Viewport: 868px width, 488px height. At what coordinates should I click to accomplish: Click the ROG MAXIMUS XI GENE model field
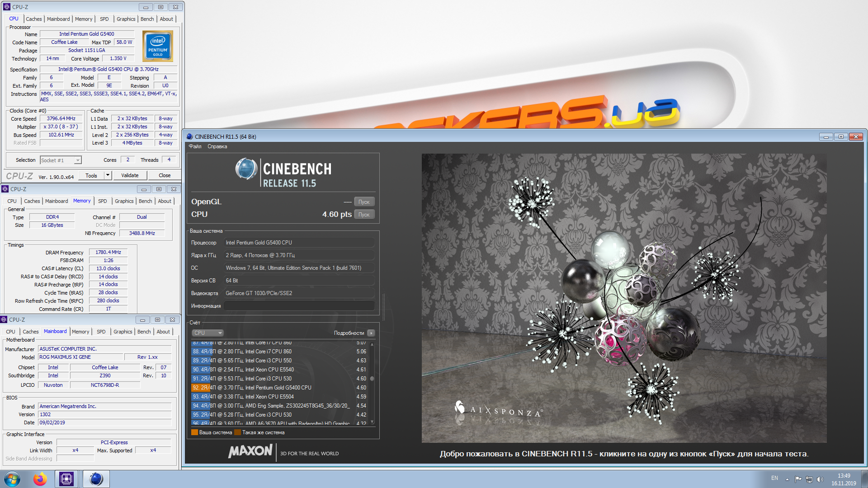click(80, 357)
